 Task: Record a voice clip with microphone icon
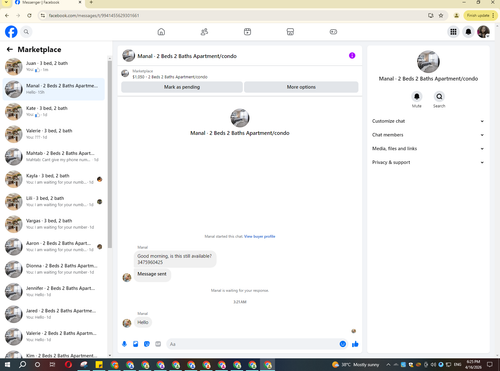pyautogui.click(x=124, y=344)
